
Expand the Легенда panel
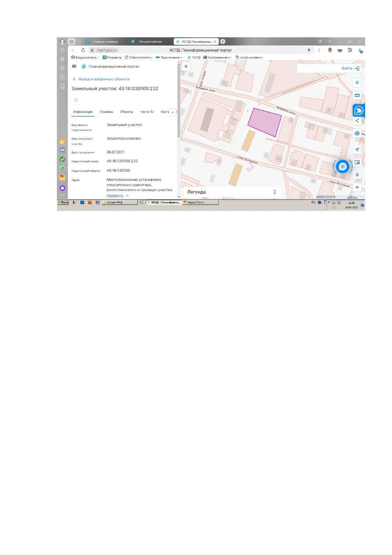click(x=231, y=192)
